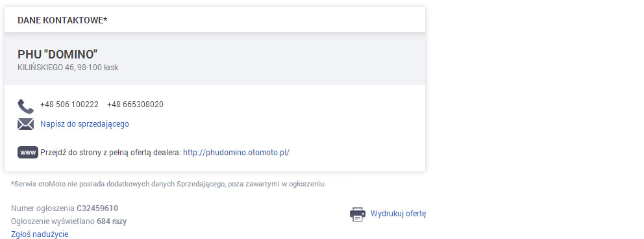The width and height of the screenshot is (644, 239).
Task: Click the Numer ogłoszenia label
Action: (x=43, y=208)
